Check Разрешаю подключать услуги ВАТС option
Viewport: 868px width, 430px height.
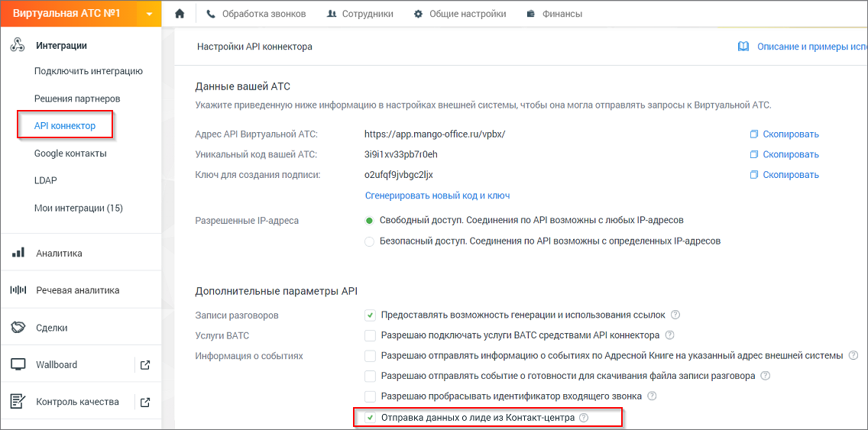(x=371, y=335)
